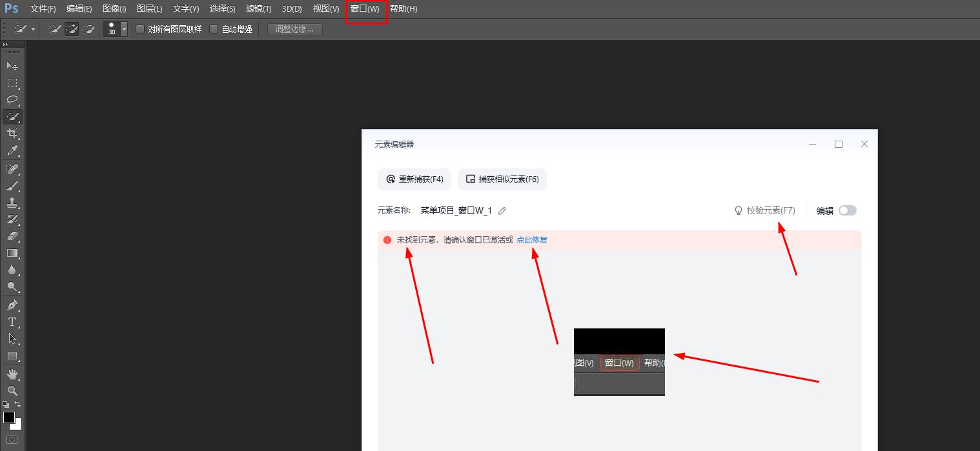
Task: Select the Move tool
Action: click(12, 66)
